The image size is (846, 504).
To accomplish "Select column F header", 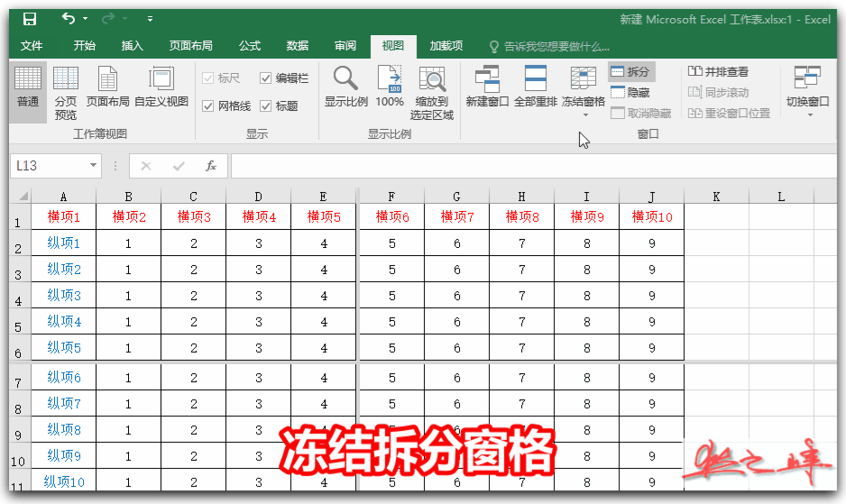I will pyautogui.click(x=391, y=197).
